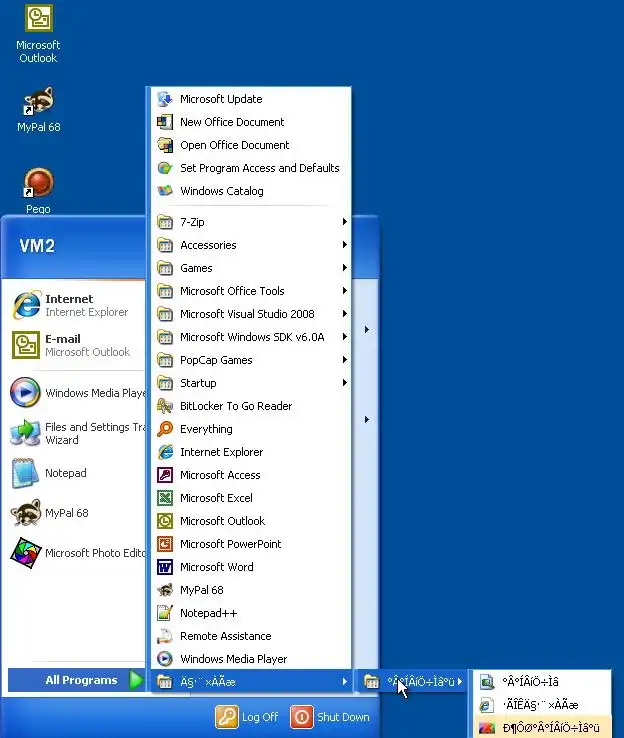Expand Microsoft Windows SDK v6.0A submenu
Screen dimensions: 624x738
pyautogui.click(x=252, y=337)
